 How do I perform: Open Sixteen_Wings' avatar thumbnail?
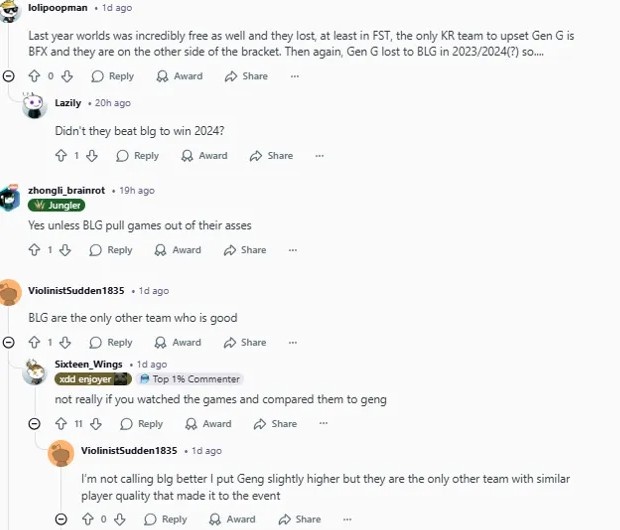(x=34, y=373)
